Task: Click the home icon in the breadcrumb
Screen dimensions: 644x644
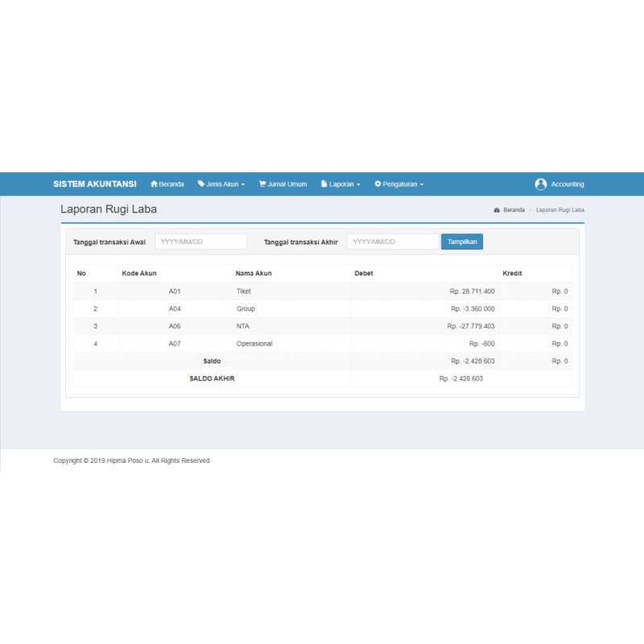Action: click(495, 209)
